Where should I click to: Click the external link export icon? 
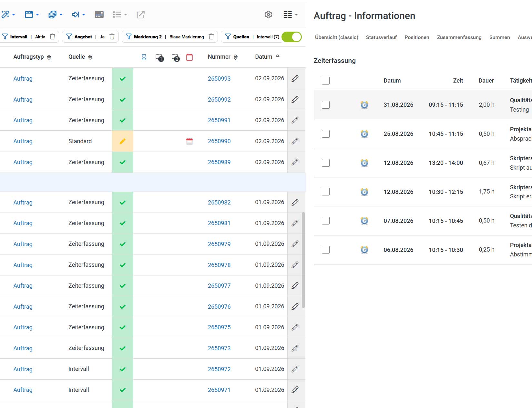click(x=140, y=15)
